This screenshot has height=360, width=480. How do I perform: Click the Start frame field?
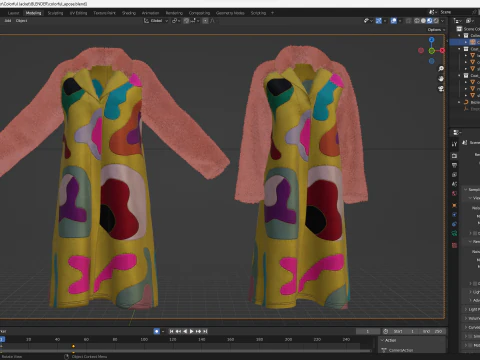[404, 331]
